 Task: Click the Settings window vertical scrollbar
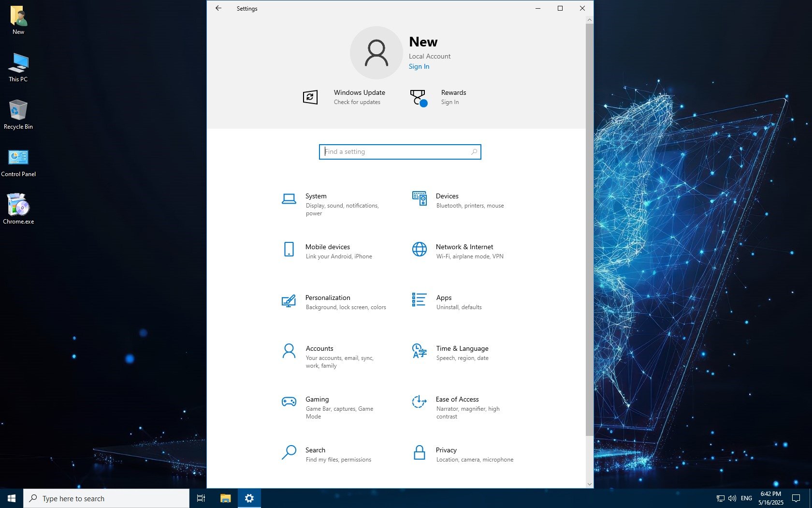(589, 227)
